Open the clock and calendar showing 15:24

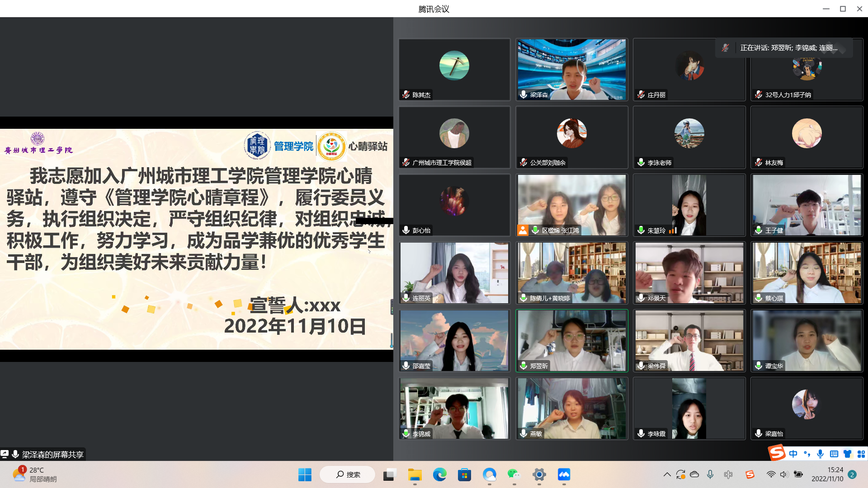click(x=827, y=474)
